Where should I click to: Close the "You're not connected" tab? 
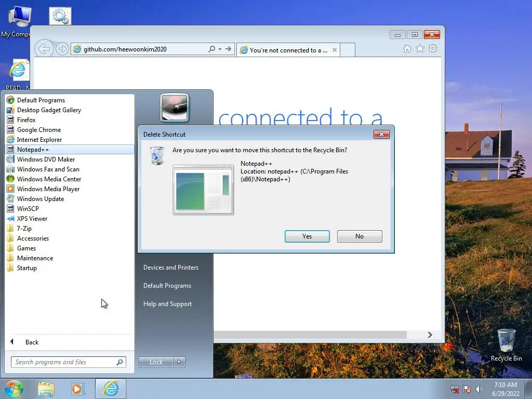point(334,50)
